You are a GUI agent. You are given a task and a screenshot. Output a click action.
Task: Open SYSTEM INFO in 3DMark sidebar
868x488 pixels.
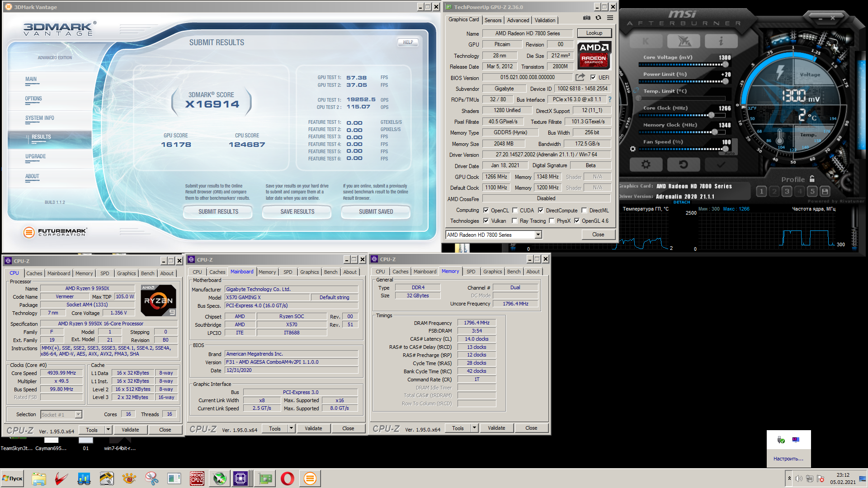point(40,118)
